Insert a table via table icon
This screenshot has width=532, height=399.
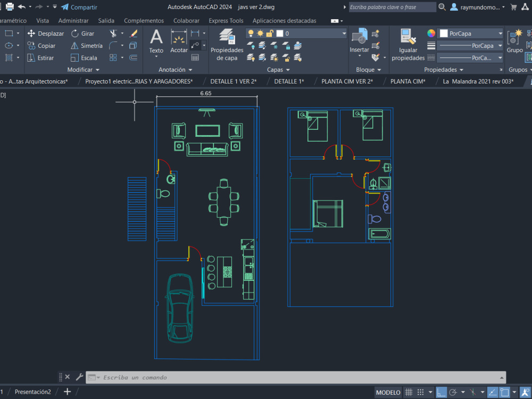[x=195, y=57]
